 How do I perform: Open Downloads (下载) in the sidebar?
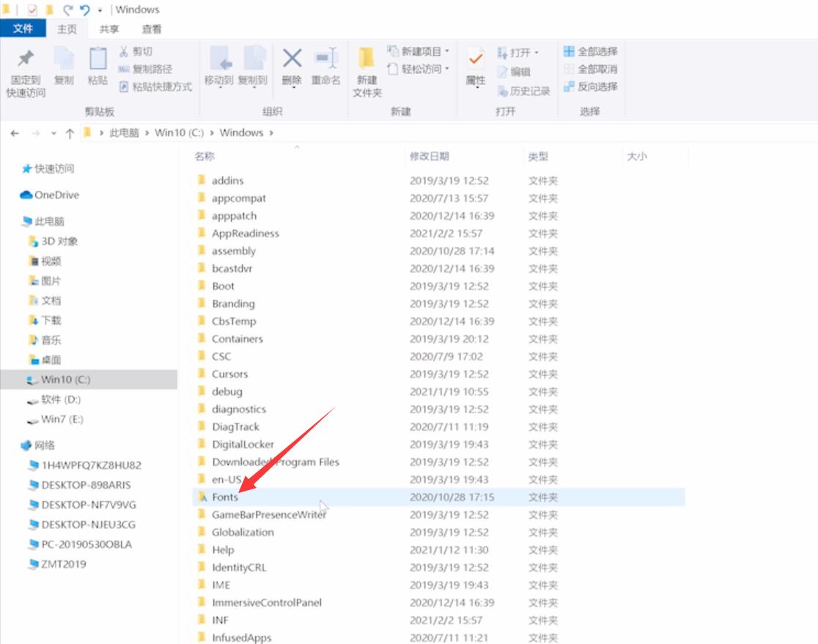(x=45, y=320)
